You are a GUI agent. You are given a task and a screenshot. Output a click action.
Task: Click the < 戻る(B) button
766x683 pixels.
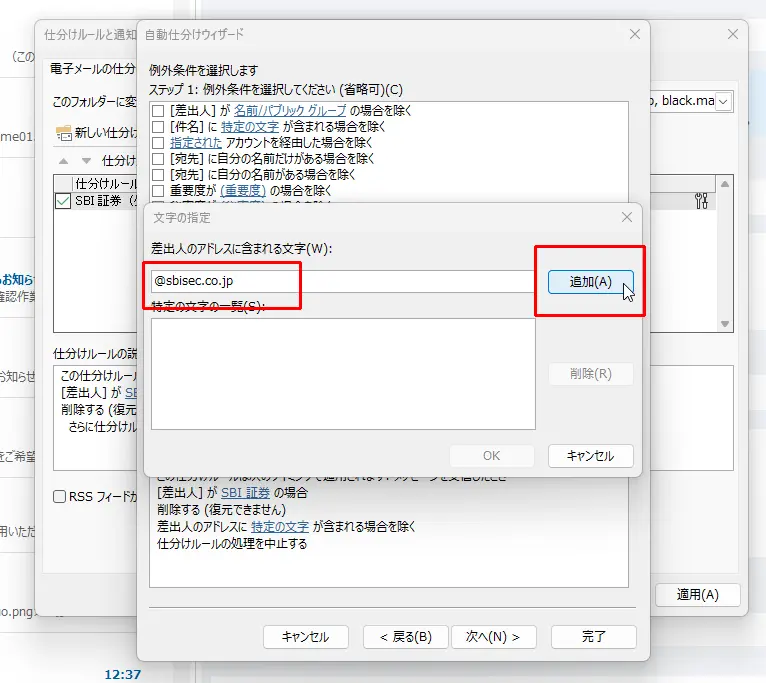coord(405,637)
